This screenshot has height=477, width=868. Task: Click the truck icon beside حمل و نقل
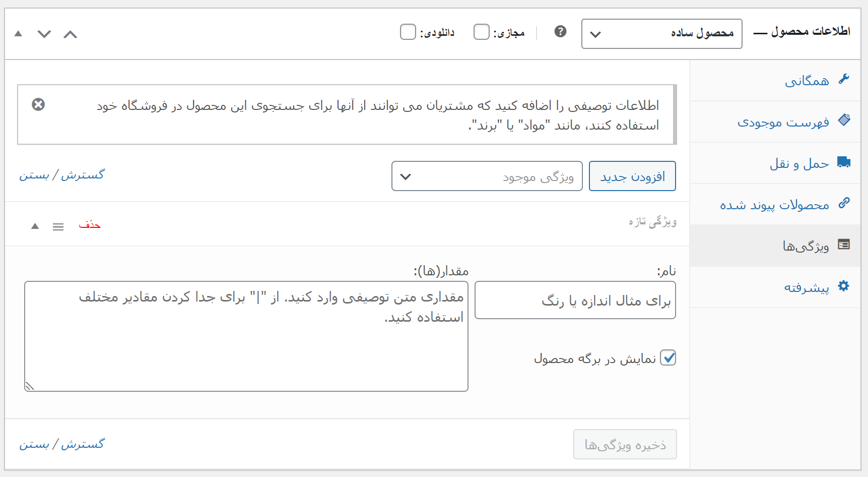coord(844,162)
